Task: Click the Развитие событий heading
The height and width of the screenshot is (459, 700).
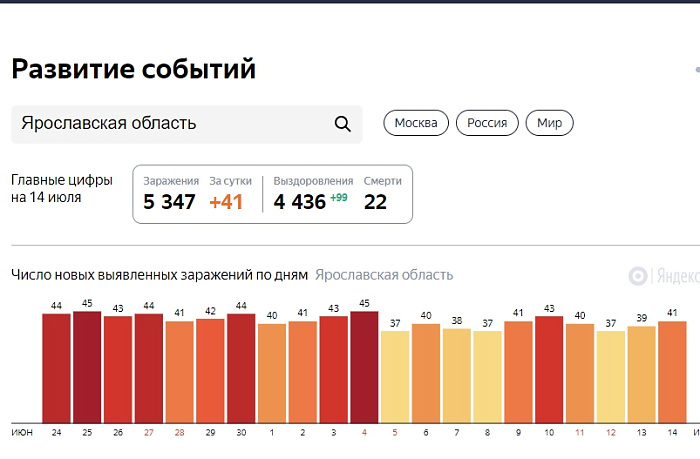Action: pyautogui.click(x=133, y=69)
